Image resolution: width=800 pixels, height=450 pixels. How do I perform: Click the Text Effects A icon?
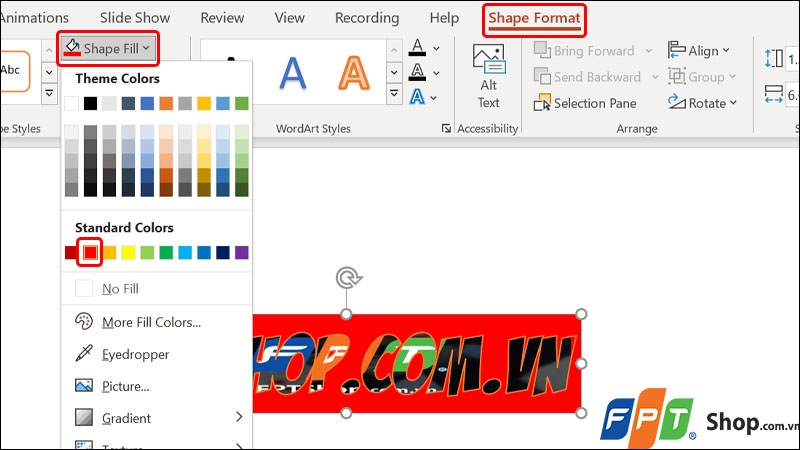(417, 96)
